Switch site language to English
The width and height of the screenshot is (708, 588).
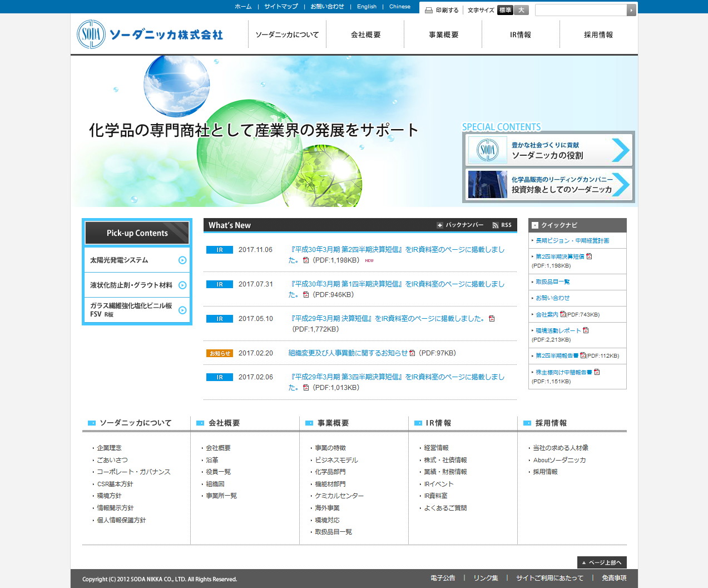367,7
